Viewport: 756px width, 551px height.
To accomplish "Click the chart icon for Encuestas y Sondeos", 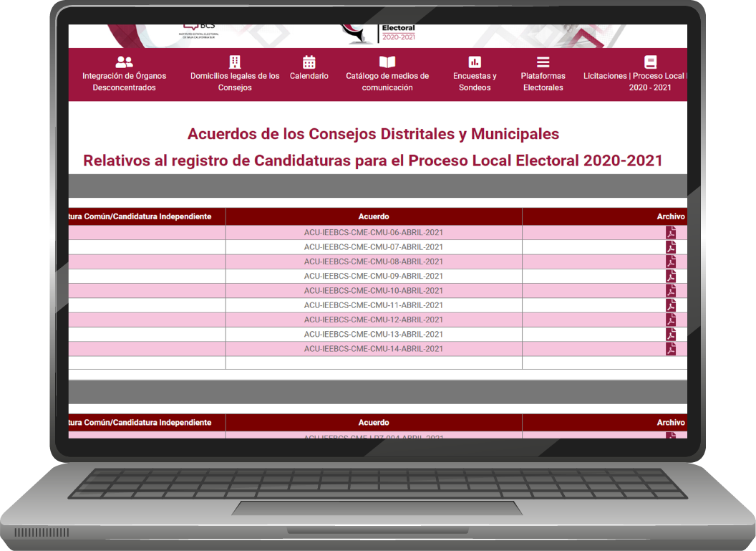I will click(475, 62).
